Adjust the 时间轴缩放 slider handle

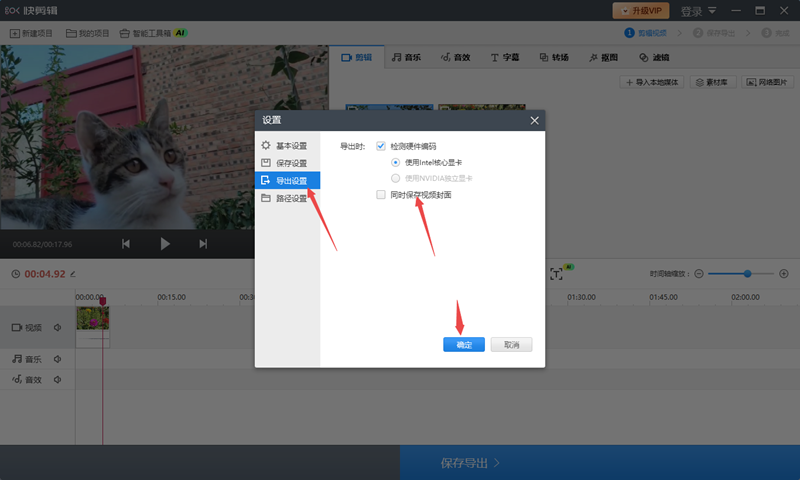pyautogui.click(x=747, y=274)
